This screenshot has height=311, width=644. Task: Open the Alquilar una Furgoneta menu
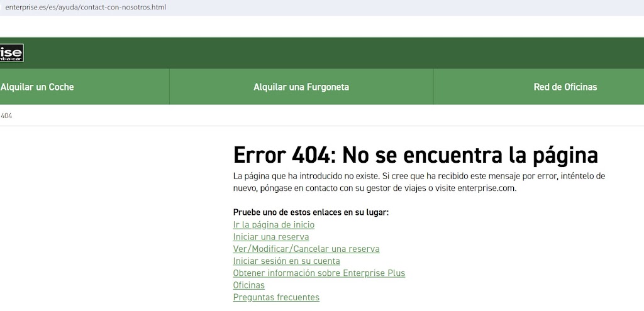(301, 87)
